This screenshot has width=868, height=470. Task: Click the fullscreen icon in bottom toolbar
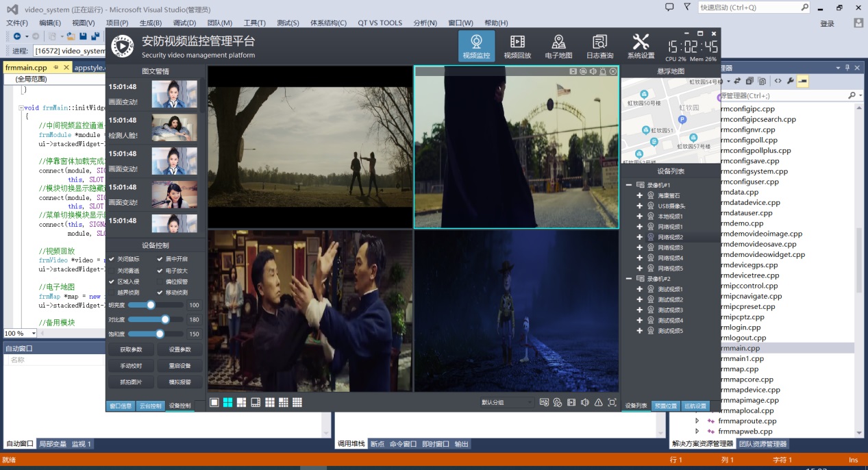click(x=612, y=402)
